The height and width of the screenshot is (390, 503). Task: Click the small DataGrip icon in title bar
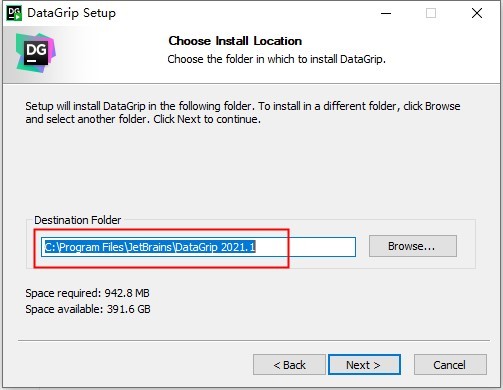click(x=14, y=13)
